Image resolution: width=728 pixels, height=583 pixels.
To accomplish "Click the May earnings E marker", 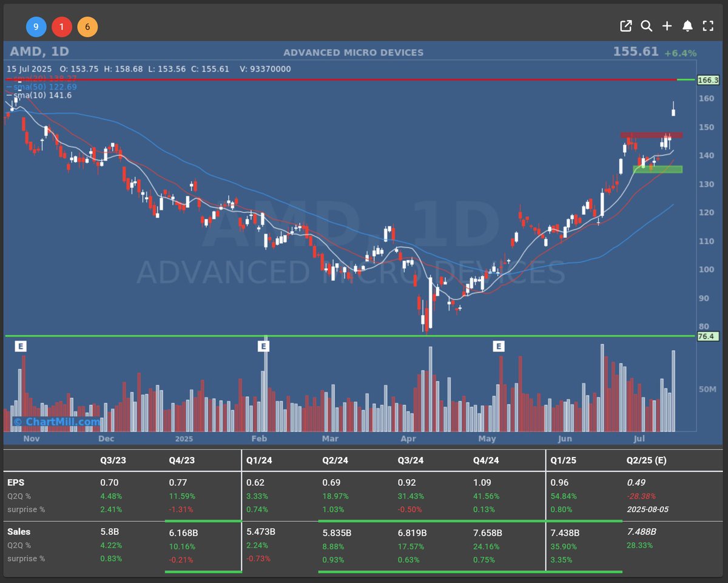I will coord(498,346).
